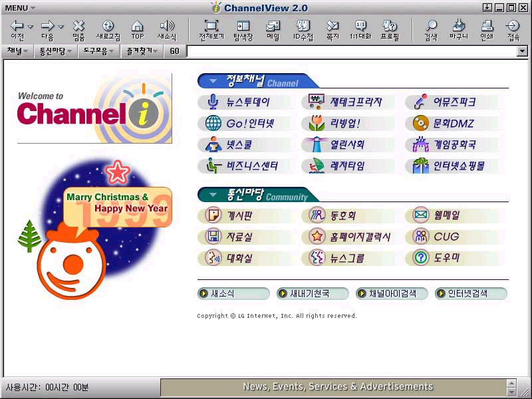
Task: Open 리빙업! tulip icon
Action: click(x=317, y=123)
